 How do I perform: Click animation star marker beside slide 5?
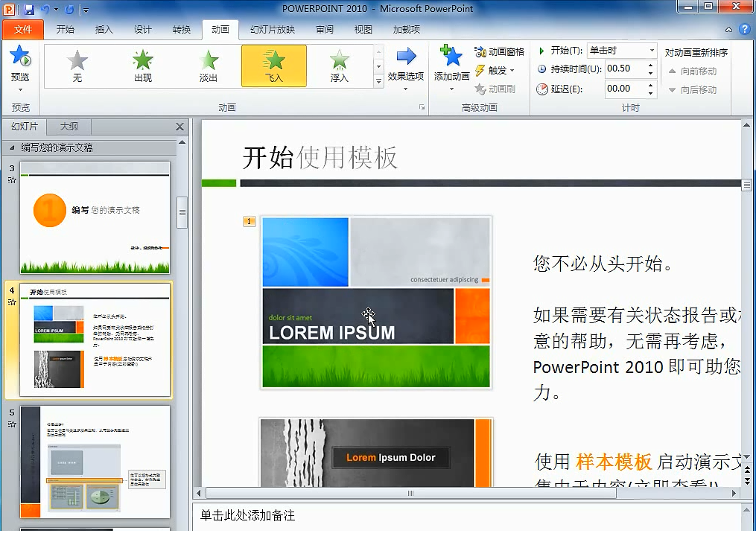[x=12, y=424]
